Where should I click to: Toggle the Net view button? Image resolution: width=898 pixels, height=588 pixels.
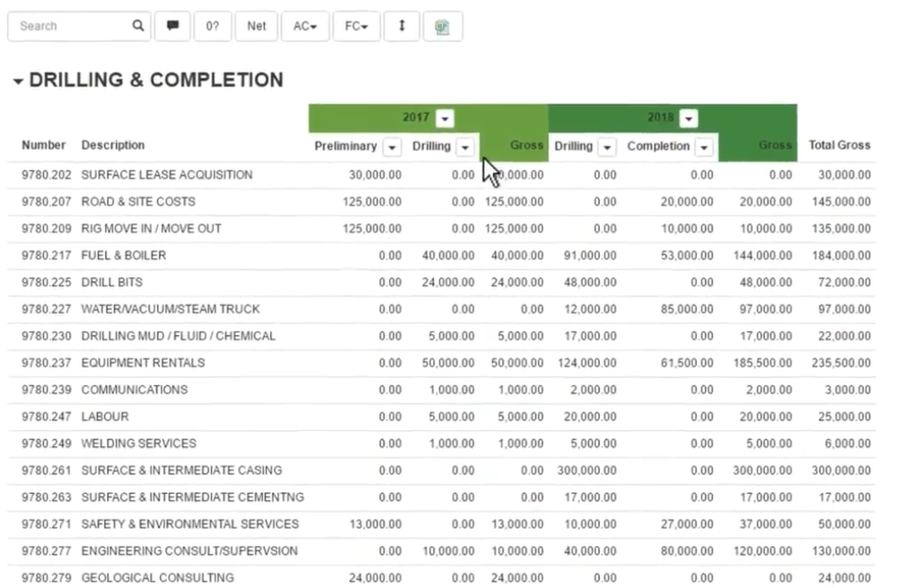257,26
